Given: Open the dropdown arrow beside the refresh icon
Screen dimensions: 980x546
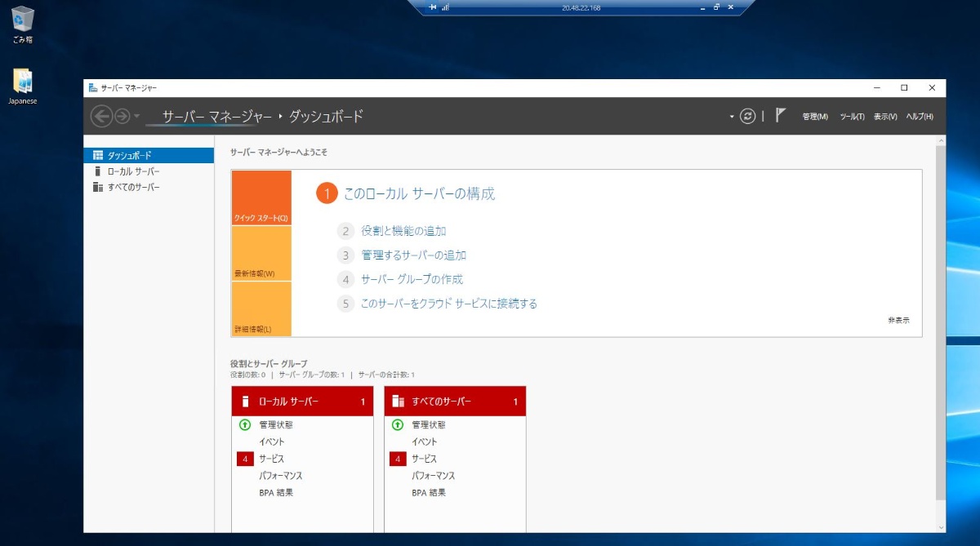Looking at the screenshot, I should coord(732,117).
